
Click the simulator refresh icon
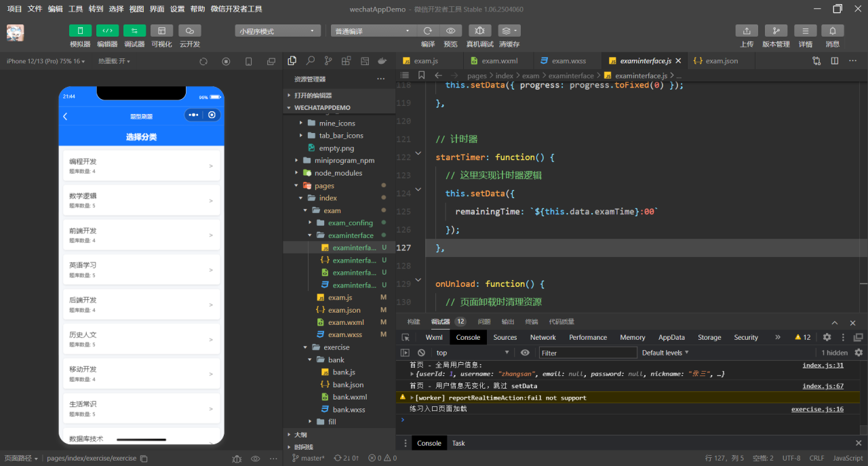(203, 61)
